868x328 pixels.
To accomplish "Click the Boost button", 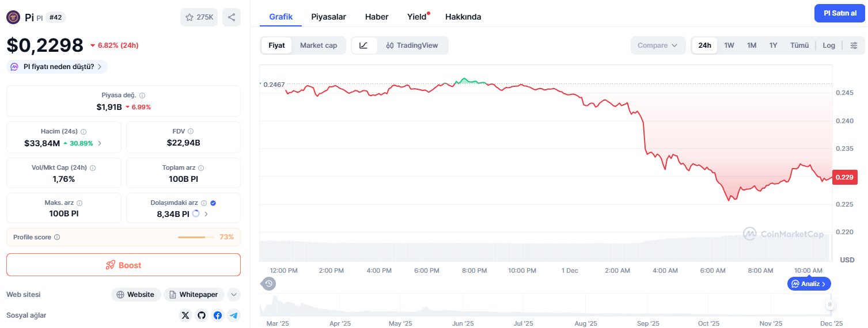I will click(x=123, y=265).
